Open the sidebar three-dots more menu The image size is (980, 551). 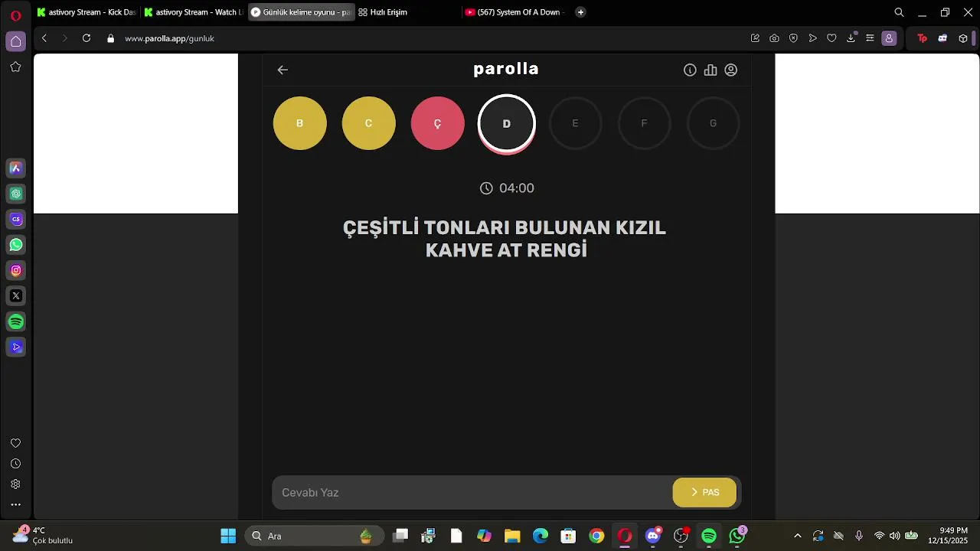click(x=15, y=504)
